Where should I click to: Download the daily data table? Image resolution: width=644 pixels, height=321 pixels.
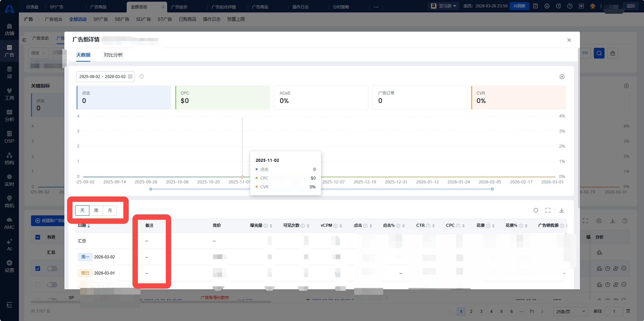[x=562, y=210]
